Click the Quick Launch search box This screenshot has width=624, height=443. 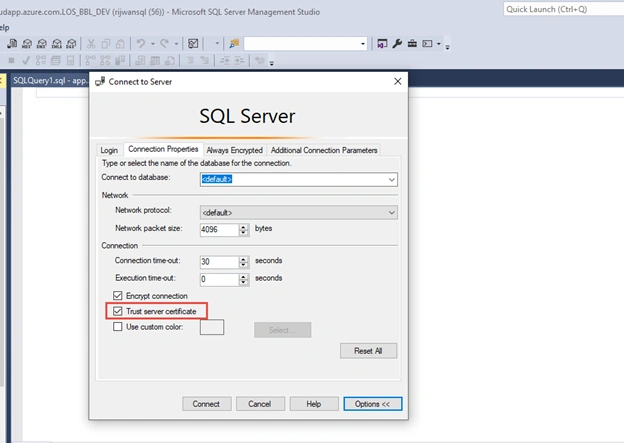coord(564,9)
